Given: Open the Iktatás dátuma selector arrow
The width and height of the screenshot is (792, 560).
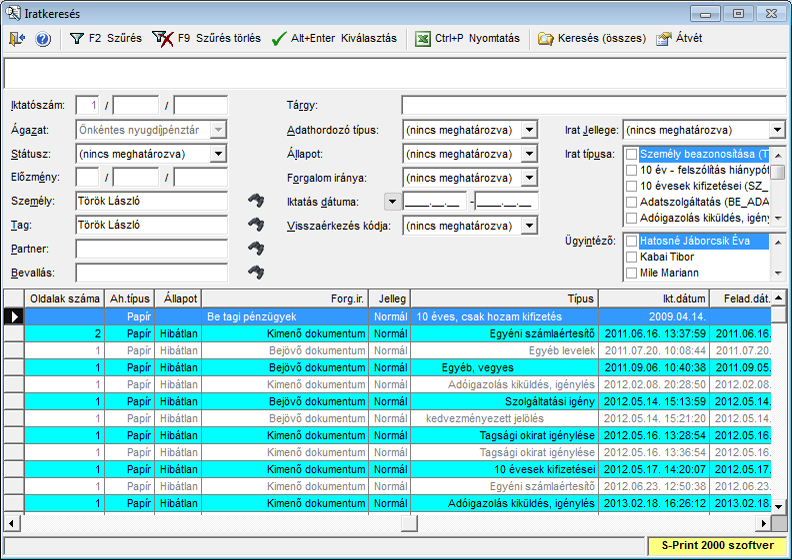Looking at the screenshot, I should pyautogui.click(x=392, y=202).
